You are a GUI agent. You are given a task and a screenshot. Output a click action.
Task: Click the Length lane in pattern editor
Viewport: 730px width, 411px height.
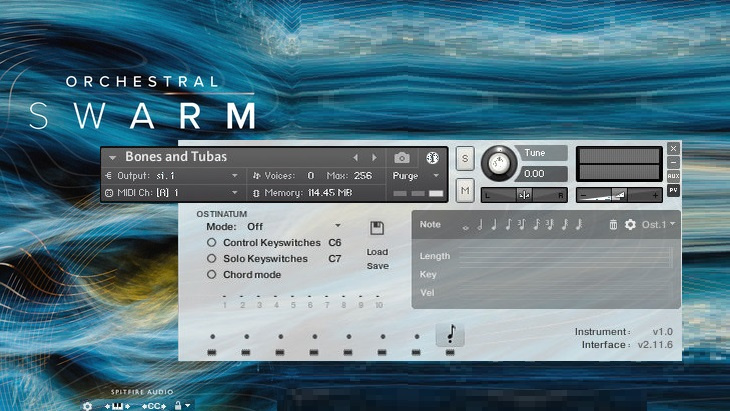pyautogui.click(x=566, y=256)
